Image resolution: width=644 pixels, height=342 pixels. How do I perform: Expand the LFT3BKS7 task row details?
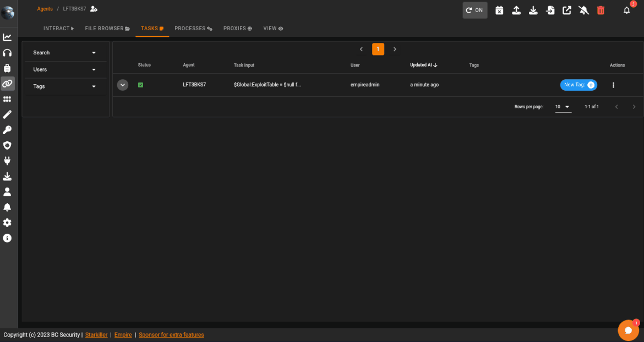coord(123,85)
